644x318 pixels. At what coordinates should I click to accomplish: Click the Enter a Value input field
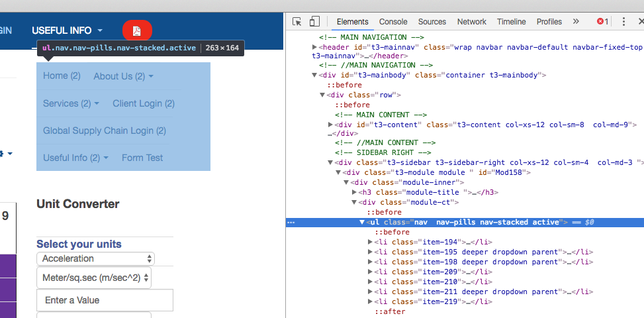(105, 300)
